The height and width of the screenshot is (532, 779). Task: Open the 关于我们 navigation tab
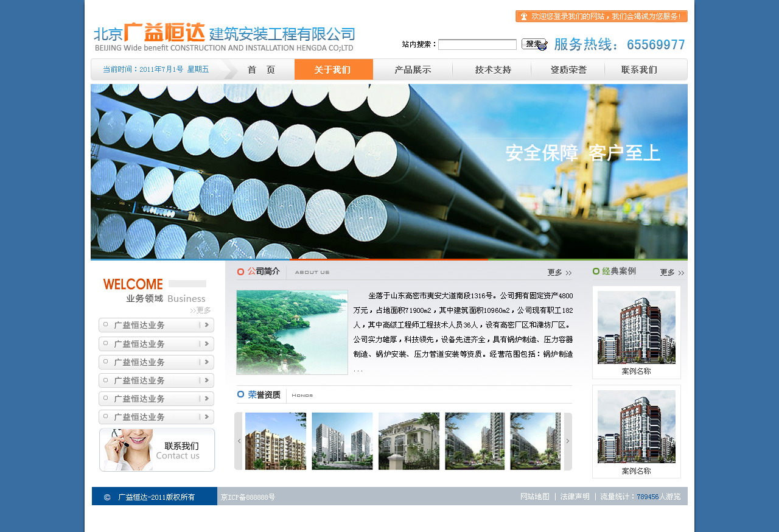click(x=334, y=69)
